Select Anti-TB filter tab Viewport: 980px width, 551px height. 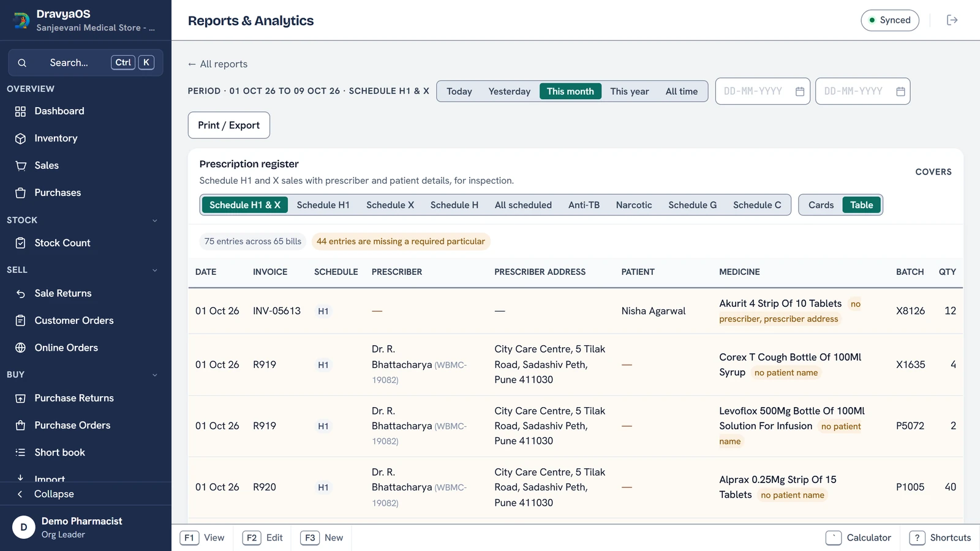click(x=584, y=205)
